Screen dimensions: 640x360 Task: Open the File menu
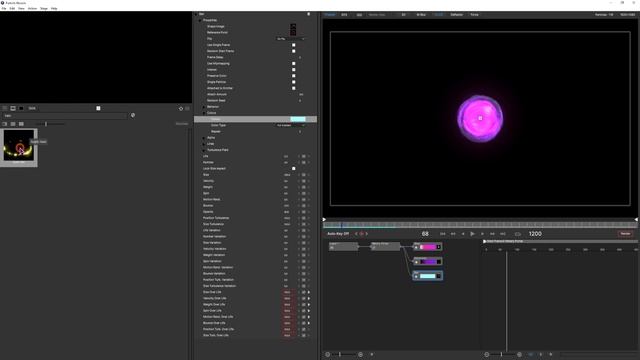tap(4, 8)
